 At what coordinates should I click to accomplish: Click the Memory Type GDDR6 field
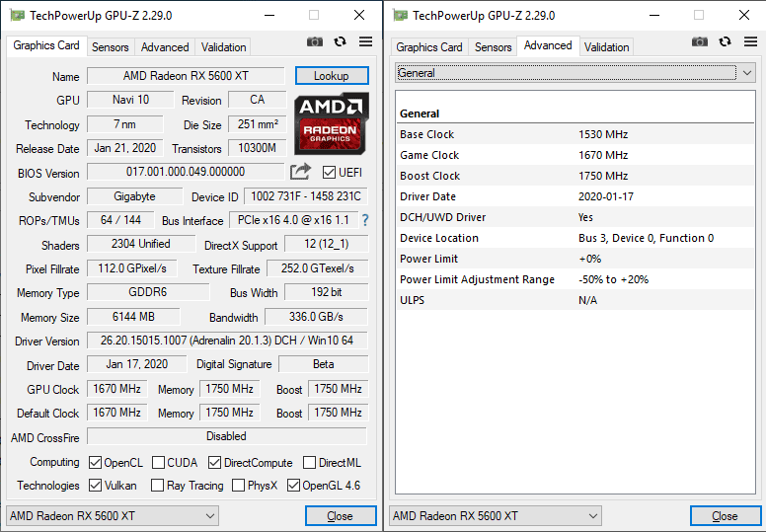[x=148, y=292]
